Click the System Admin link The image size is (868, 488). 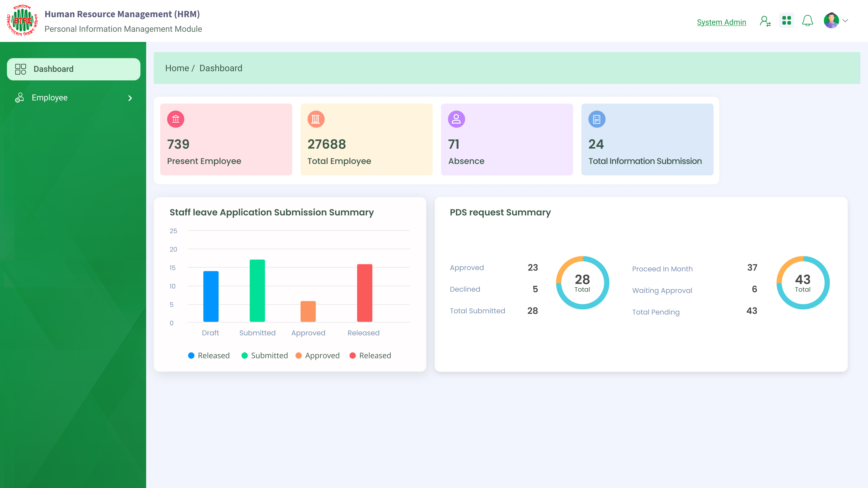(721, 22)
